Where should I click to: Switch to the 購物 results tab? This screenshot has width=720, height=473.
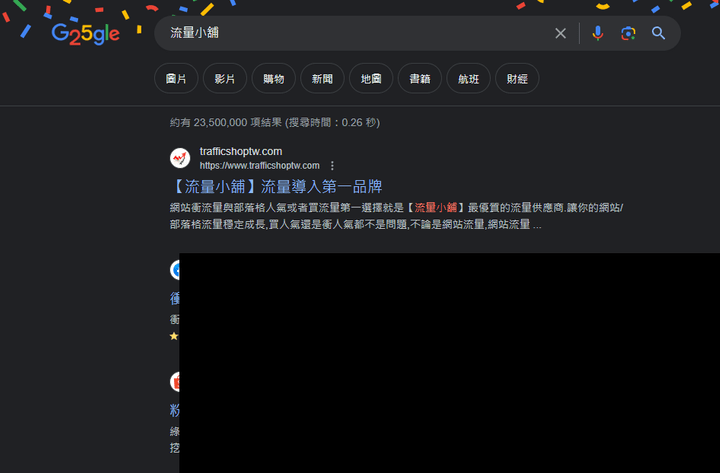pos(274,79)
